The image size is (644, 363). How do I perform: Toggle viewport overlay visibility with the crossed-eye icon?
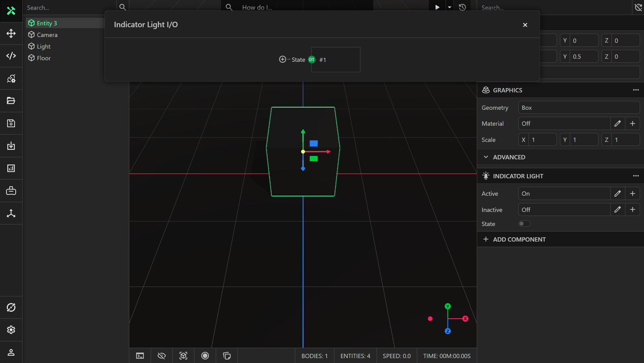tap(162, 356)
